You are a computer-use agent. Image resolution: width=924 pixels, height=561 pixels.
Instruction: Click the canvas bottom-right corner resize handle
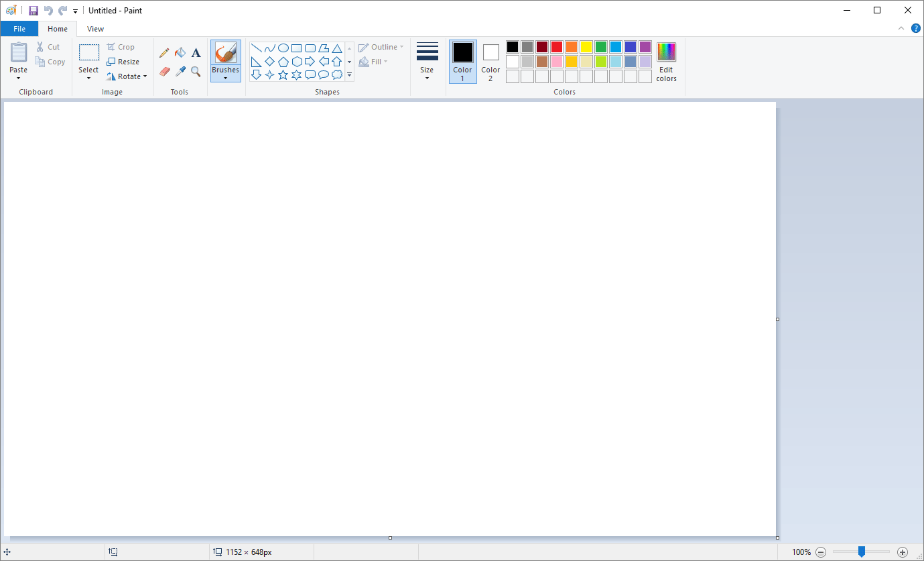pos(777,538)
